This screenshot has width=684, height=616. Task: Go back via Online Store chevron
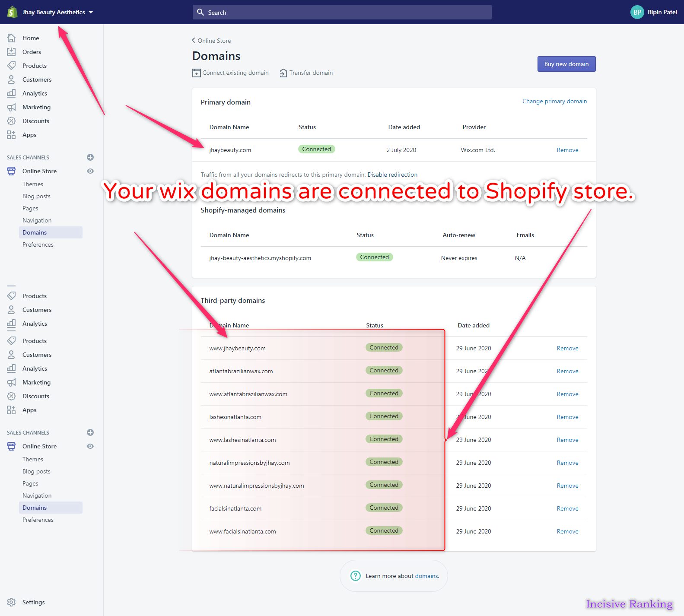coord(194,41)
